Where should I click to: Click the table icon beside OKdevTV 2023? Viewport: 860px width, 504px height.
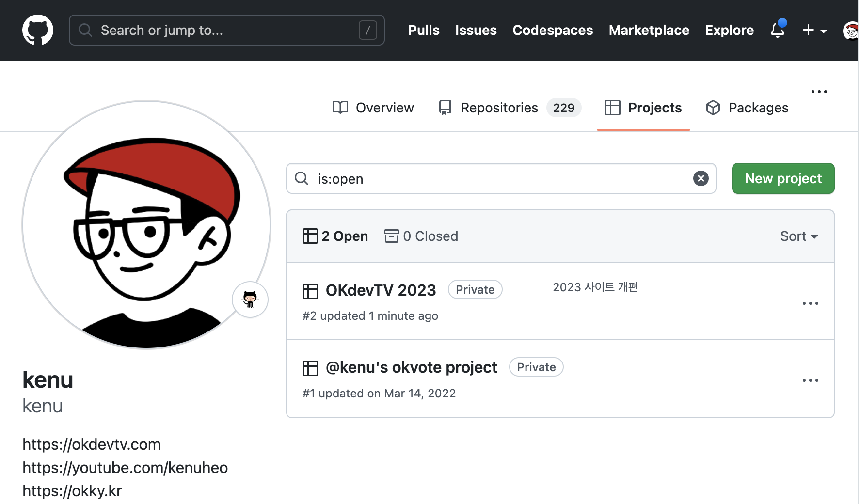pos(310,291)
